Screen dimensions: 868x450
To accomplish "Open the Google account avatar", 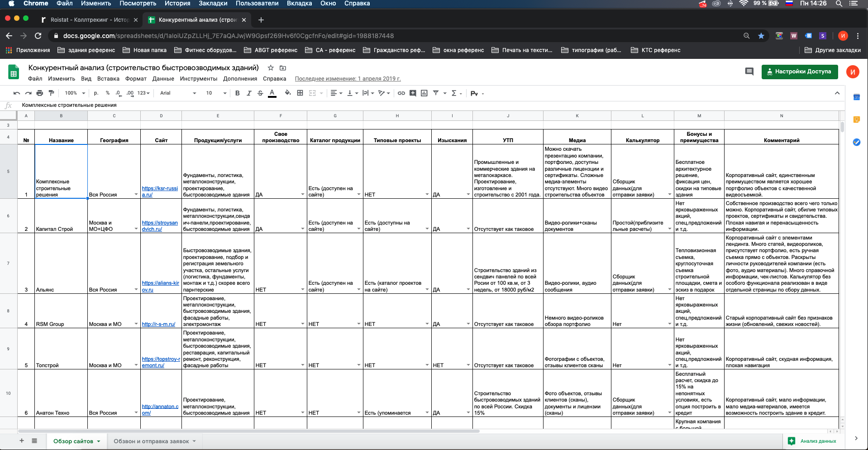I will click(853, 72).
